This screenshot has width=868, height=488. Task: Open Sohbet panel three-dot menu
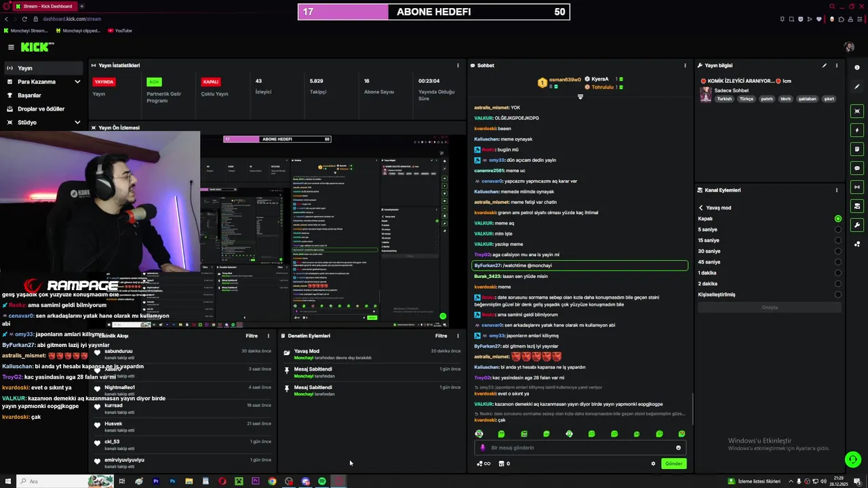click(685, 66)
